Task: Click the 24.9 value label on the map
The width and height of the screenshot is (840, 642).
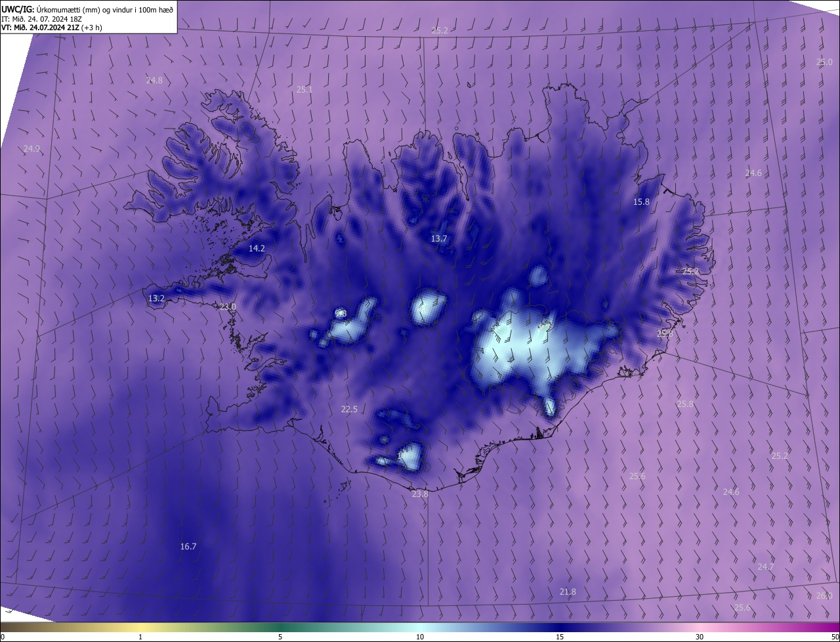Action: (31, 149)
